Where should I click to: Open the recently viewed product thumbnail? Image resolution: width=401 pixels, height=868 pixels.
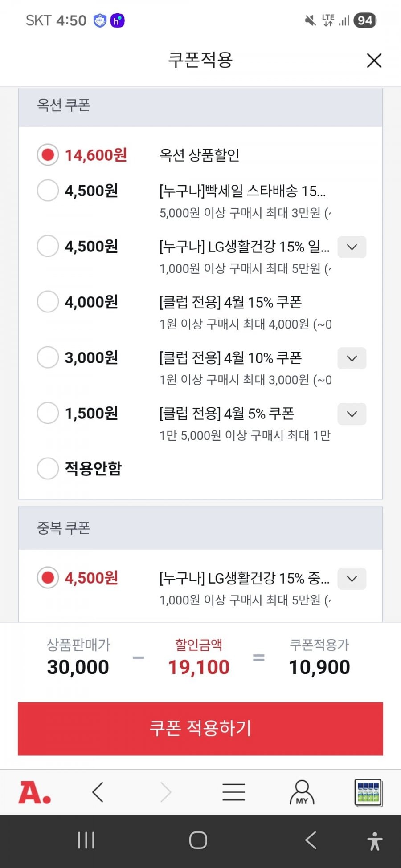tap(368, 792)
